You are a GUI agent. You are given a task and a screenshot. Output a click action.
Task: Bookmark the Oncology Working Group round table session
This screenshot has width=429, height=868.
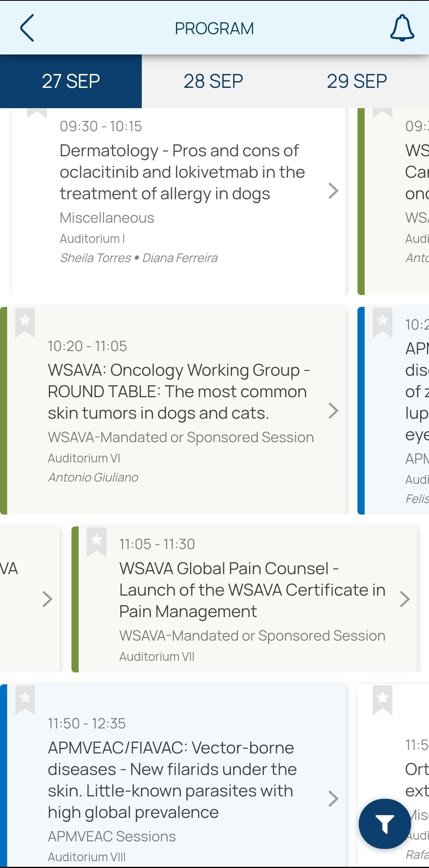(x=25, y=322)
